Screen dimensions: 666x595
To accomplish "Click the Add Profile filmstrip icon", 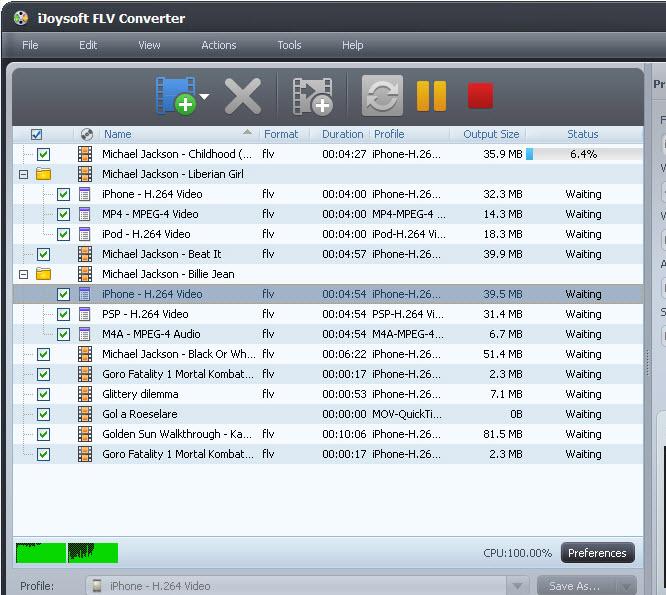I will point(312,96).
